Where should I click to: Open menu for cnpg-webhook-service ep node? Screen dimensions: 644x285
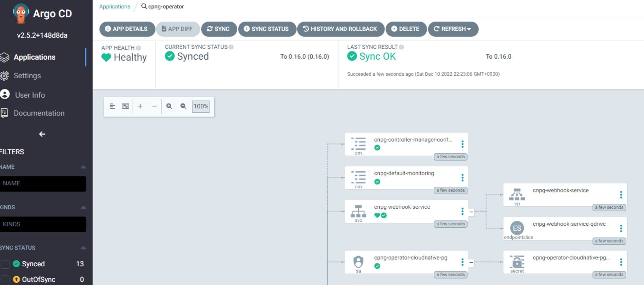(621, 195)
